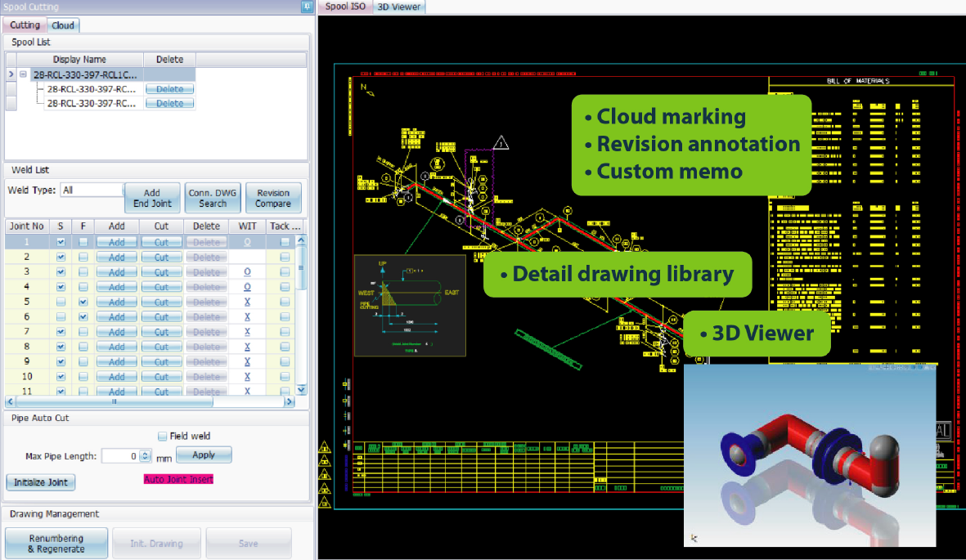Click the WIT link for joint 5
Screen dimensions: 966x560
click(247, 302)
